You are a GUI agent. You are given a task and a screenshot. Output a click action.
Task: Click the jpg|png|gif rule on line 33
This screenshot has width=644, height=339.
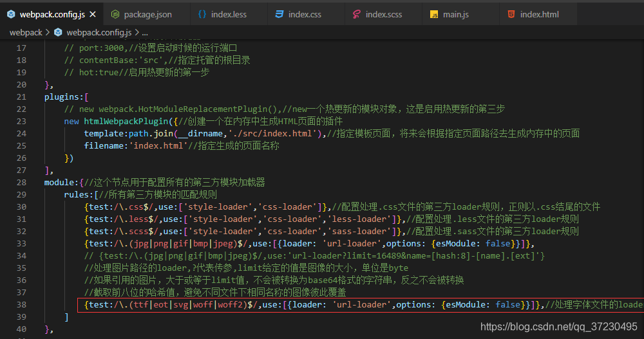(309, 243)
